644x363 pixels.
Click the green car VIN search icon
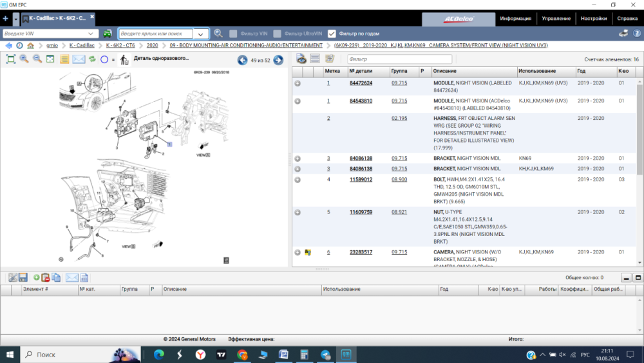108,34
